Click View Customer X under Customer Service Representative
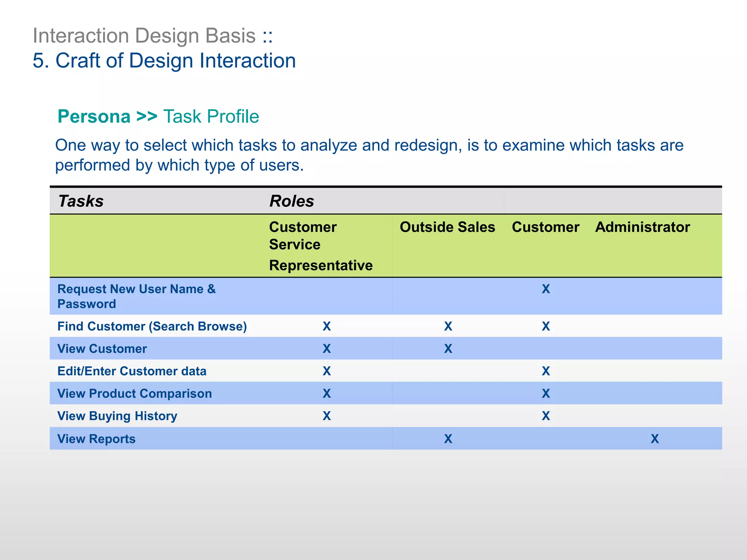The image size is (747, 560). 327,349
